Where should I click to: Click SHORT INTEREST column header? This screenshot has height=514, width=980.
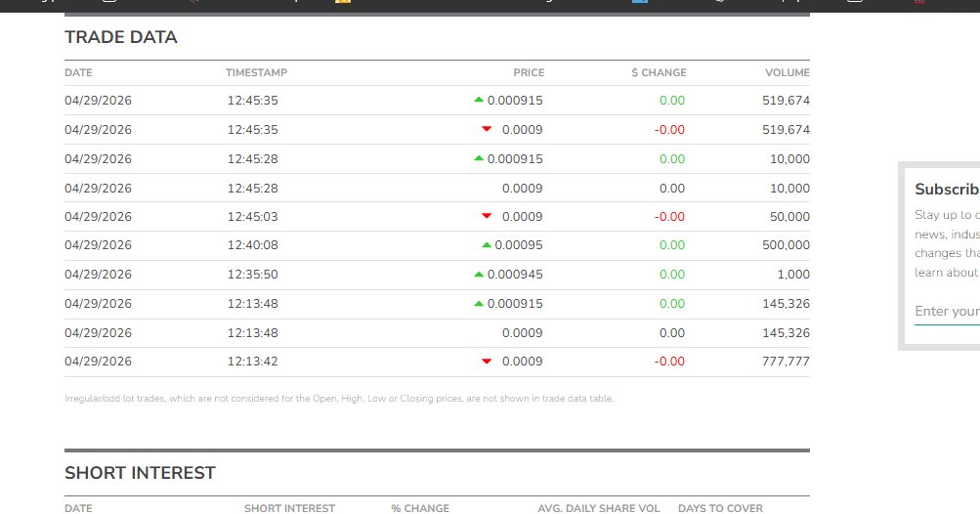(289, 508)
